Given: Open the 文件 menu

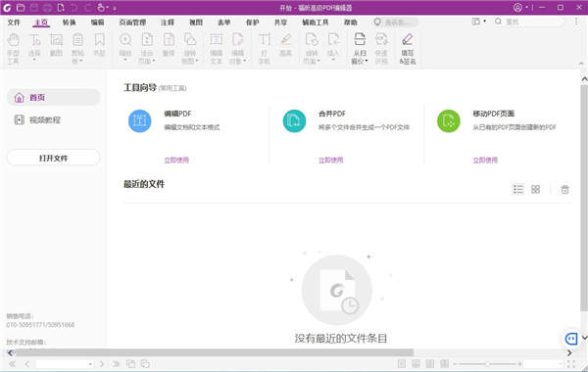Looking at the screenshot, I should 14,23.
